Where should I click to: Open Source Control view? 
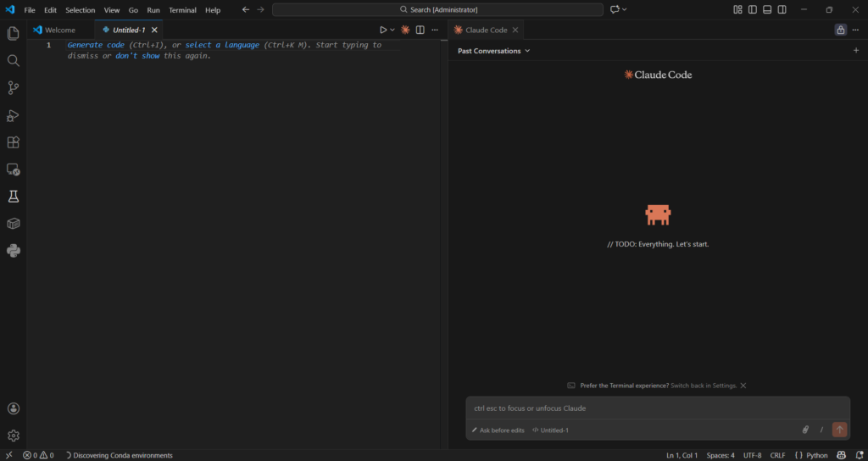(14, 88)
